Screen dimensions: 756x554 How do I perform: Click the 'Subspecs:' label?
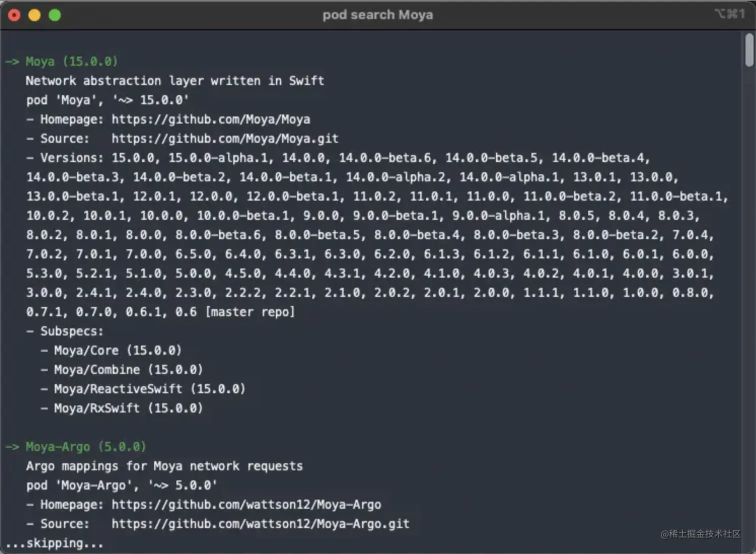click(71, 331)
